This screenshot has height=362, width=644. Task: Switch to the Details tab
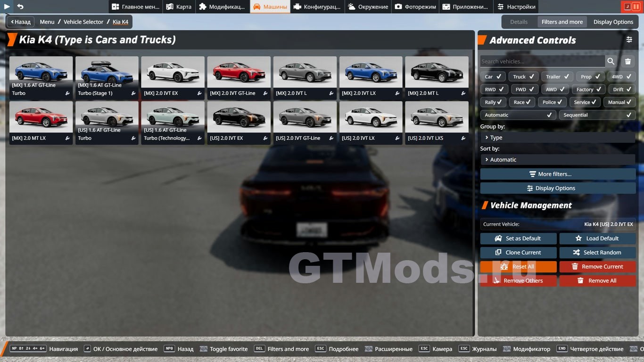pyautogui.click(x=519, y=22)
